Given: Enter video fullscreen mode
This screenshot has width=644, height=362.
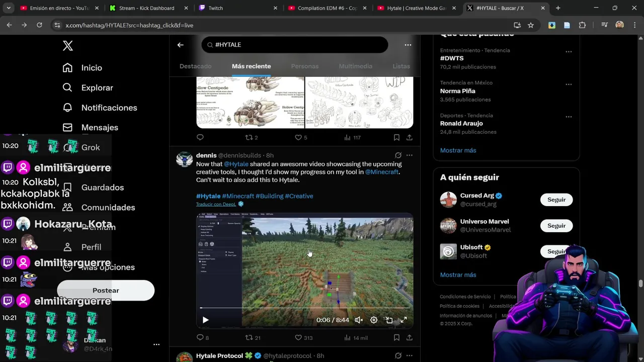Looking at the screenshot, I should pyautogui.click(x=404, y=320).
